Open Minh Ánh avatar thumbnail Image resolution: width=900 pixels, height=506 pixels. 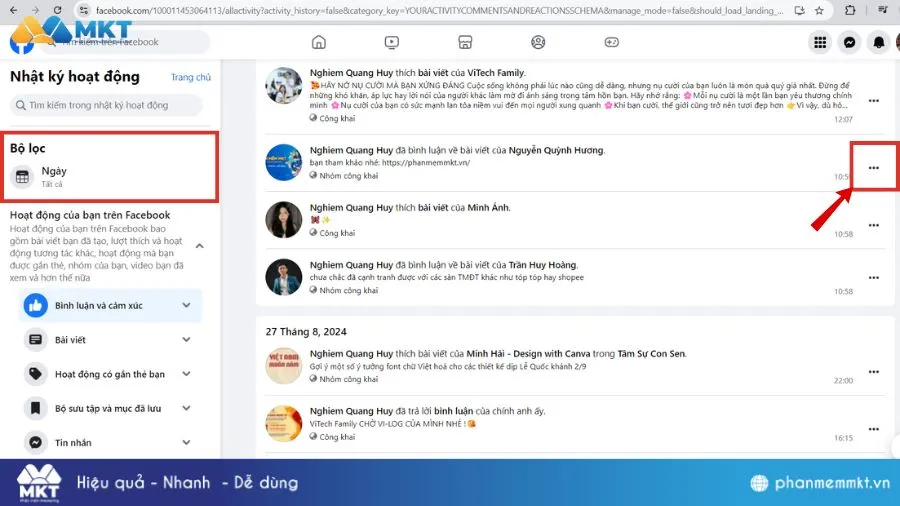click(284, 220)
